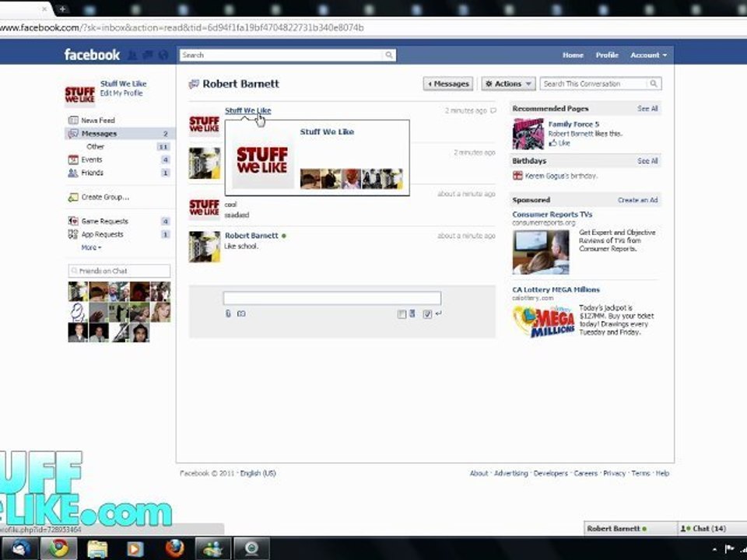Click the Messages back button
Viewport: 747px width, 560px height.
point(448,84)
